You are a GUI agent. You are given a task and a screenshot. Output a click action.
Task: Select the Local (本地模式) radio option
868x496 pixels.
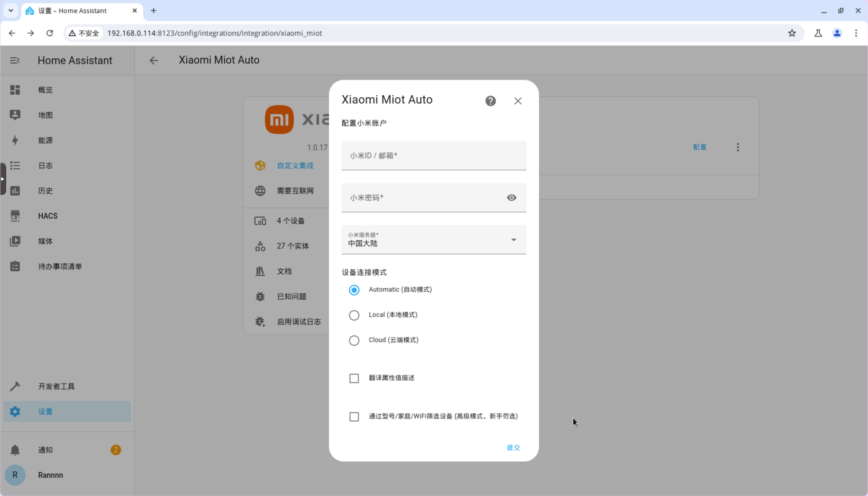pos(354,315)
